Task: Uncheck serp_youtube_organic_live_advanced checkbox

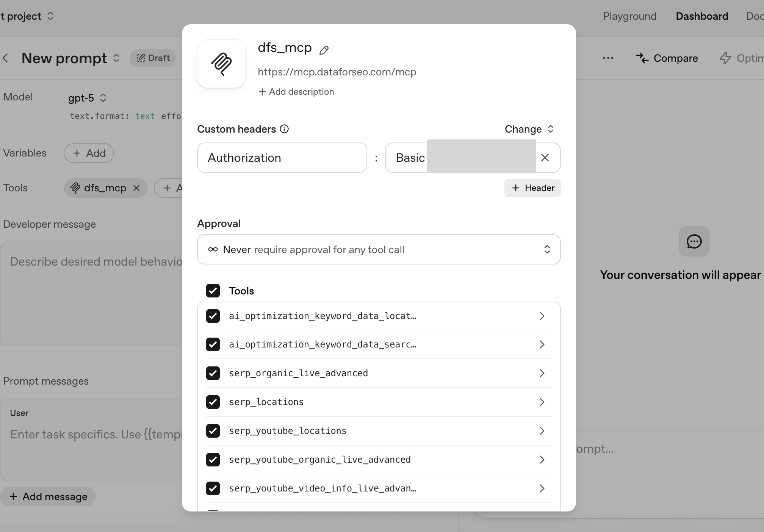Action: coord(213,460)
